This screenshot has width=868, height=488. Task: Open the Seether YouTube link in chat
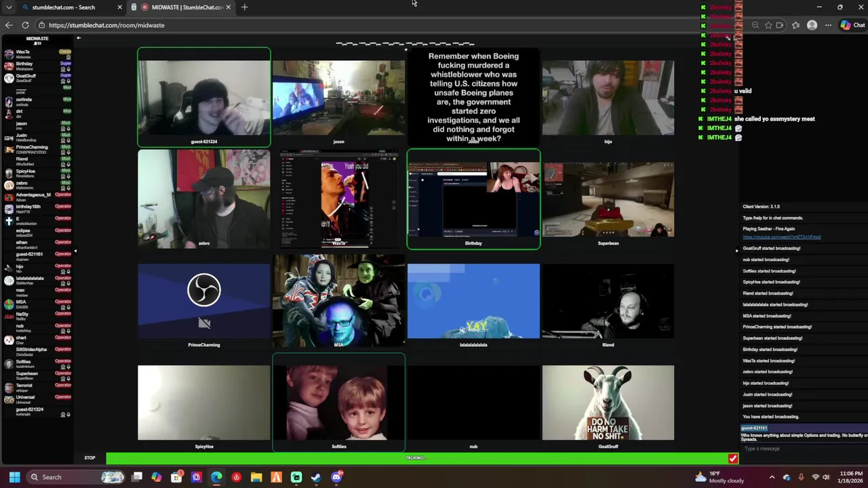tap(782, 237)
